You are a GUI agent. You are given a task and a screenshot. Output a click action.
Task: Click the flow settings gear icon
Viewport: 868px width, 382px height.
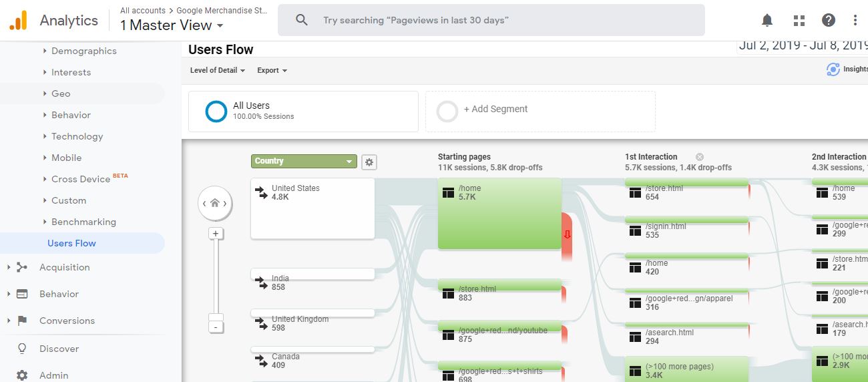coord(369,162)
